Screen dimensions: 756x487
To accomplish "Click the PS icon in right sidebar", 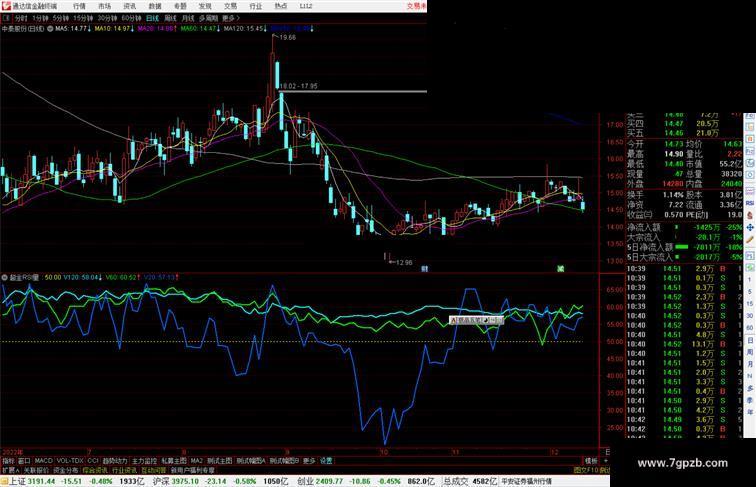I will [x=750, y=256].
